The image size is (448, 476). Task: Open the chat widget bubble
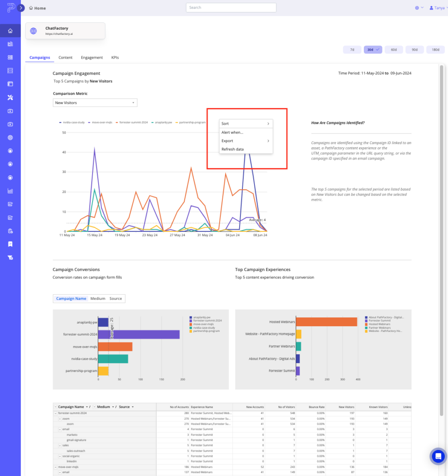438,456
